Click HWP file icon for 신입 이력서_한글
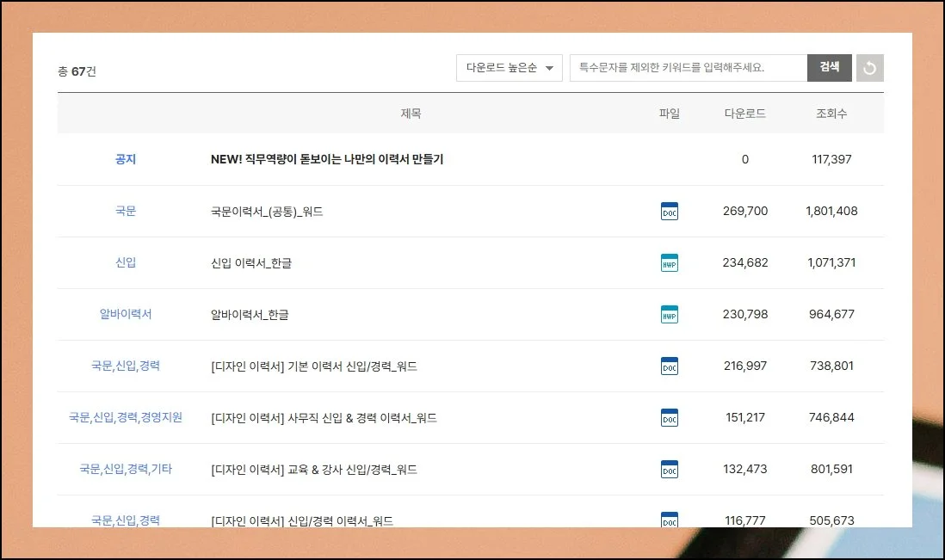 pyautogui.click(x=669, y=262)
